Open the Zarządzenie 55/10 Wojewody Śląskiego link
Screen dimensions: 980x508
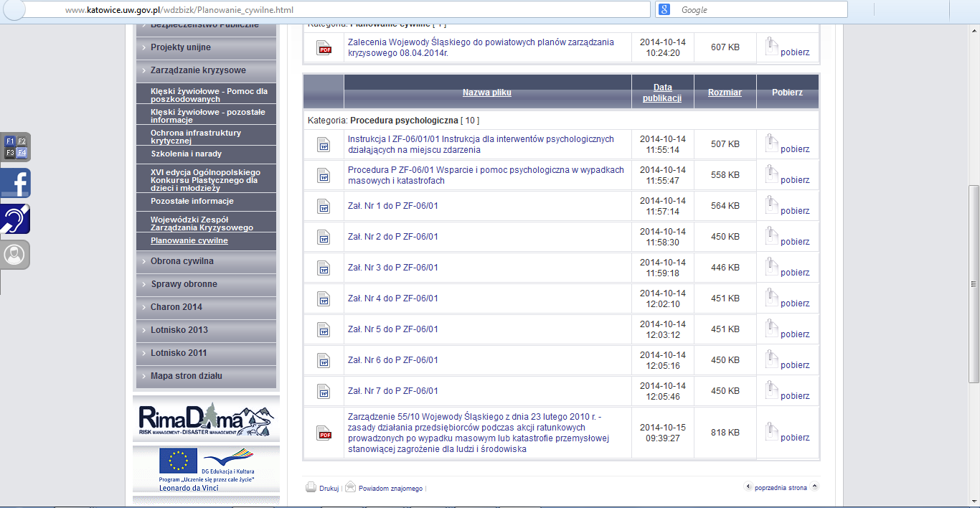479,433
